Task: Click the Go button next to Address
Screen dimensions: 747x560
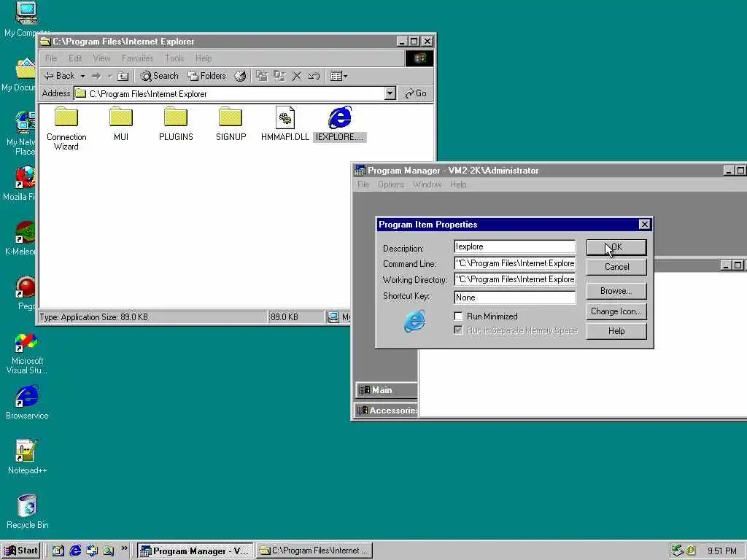Action: [415, 93]
